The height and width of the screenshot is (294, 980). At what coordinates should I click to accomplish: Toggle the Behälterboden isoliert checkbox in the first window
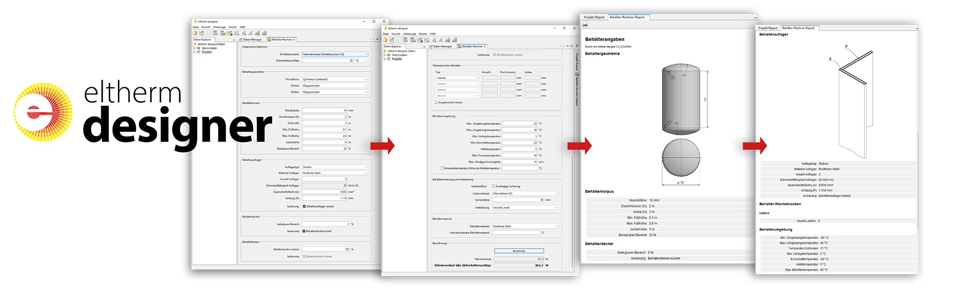[304, 257]
